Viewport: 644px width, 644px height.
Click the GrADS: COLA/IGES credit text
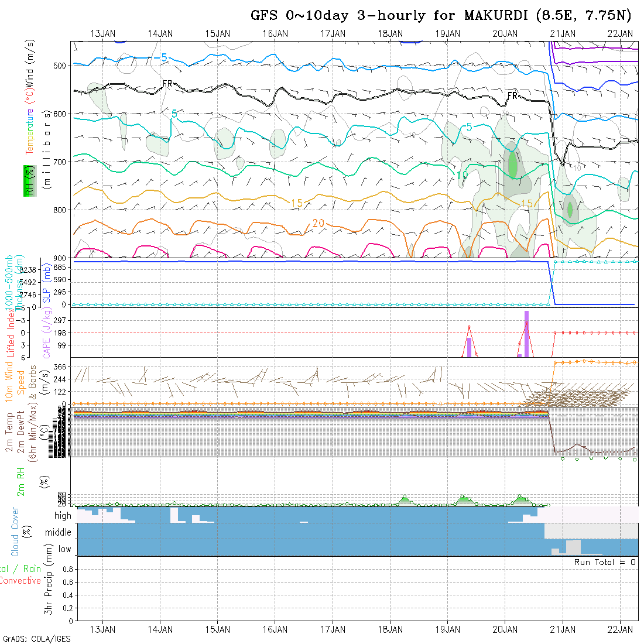pos(37,638)
